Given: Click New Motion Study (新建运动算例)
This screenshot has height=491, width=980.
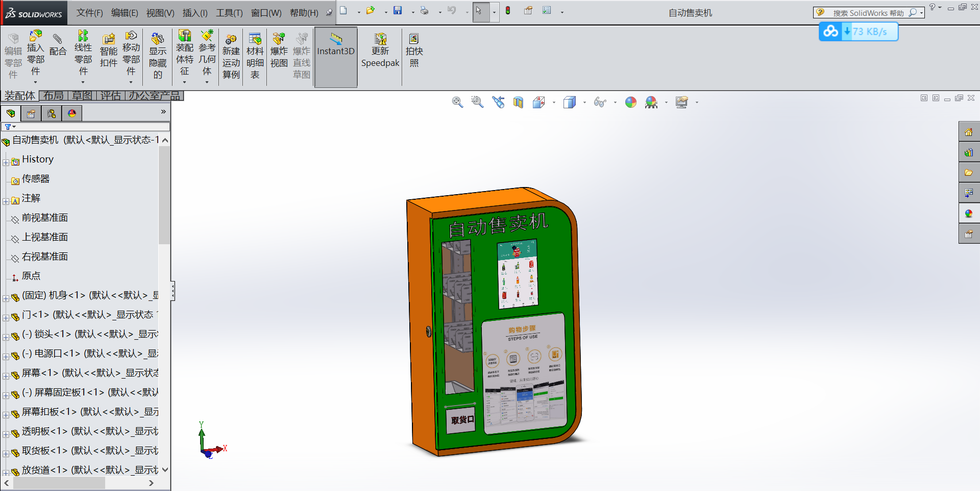Looking at the screenshot, I should pyautogui.click(x=231, y=55).
